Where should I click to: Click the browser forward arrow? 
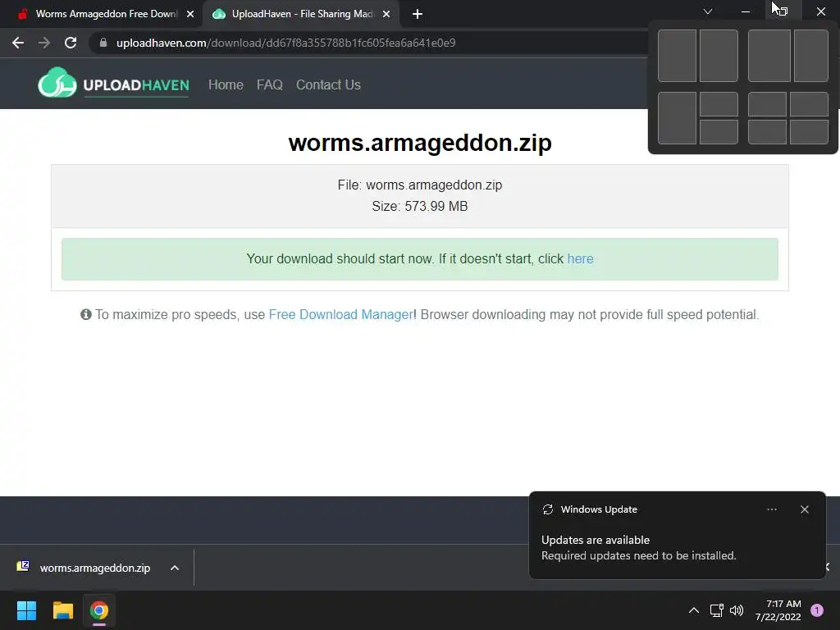tap(44, 43)
